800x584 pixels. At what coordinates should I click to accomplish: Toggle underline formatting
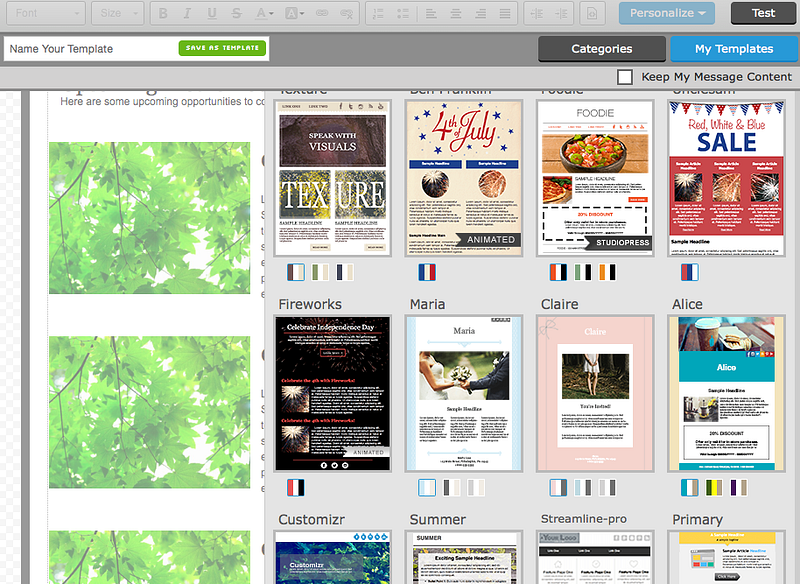212,13
